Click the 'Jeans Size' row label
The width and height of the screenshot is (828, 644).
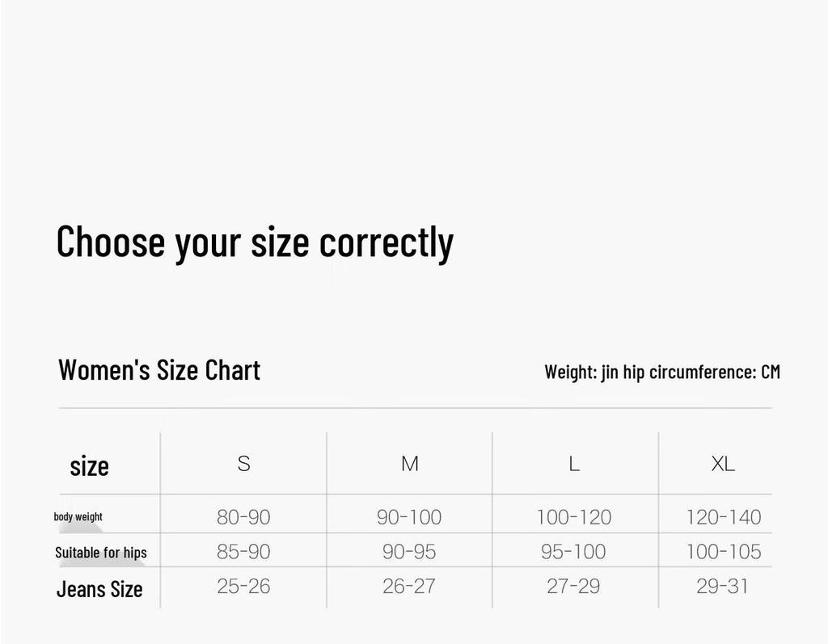tap(99, 589)
